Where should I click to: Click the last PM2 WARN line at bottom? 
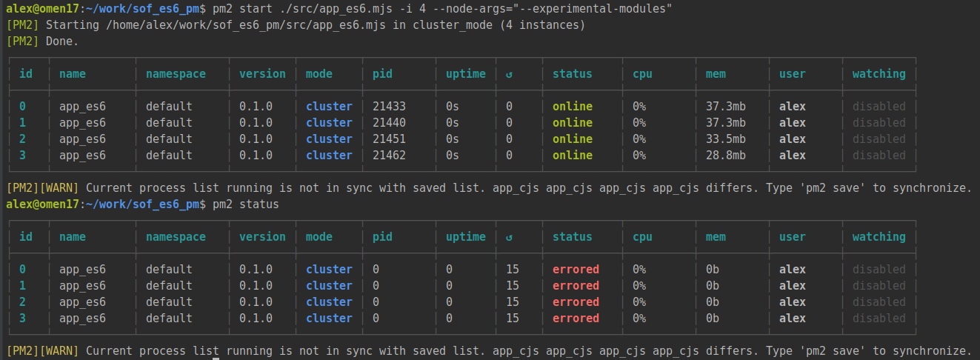click(x=489, y=351)
